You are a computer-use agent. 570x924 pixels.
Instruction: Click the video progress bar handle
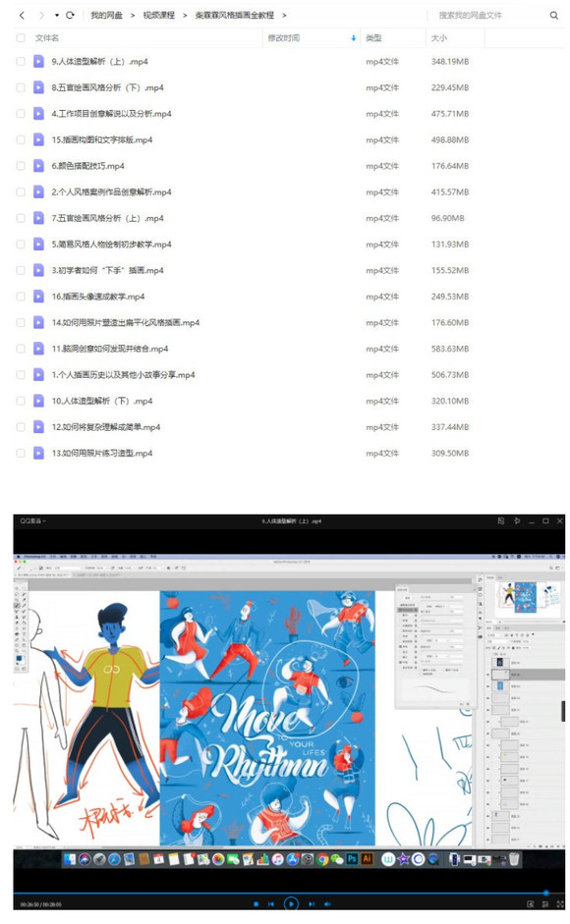tap(545, 893)
